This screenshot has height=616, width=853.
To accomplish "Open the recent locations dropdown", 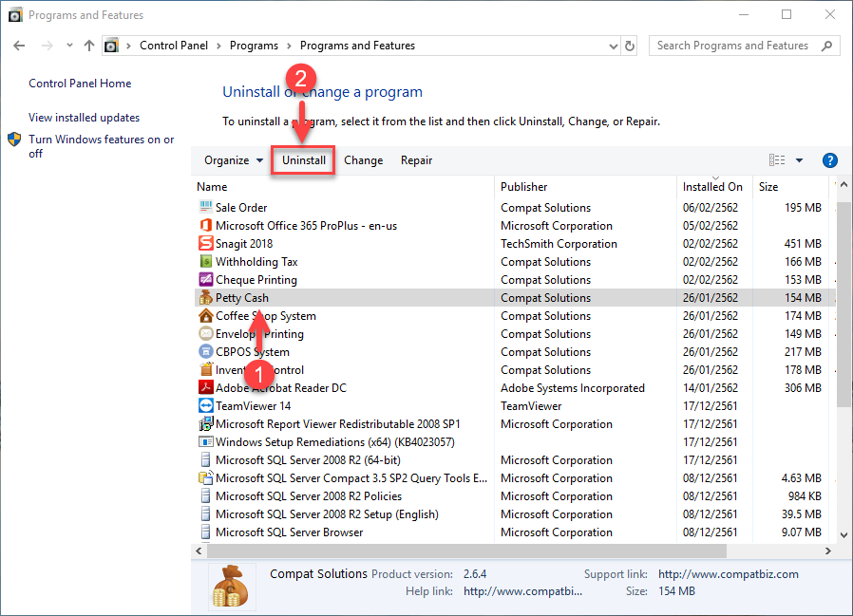I will 69,46.
